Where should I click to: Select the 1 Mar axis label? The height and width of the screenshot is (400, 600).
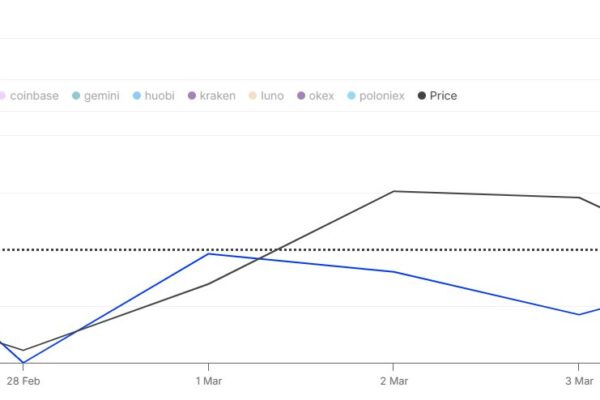(209, 381)
